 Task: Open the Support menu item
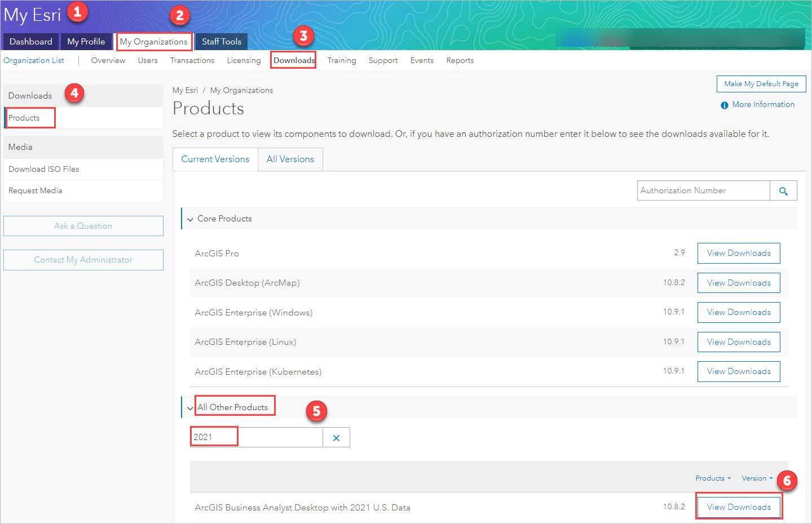pyautogui.click(x=383, y=60)
